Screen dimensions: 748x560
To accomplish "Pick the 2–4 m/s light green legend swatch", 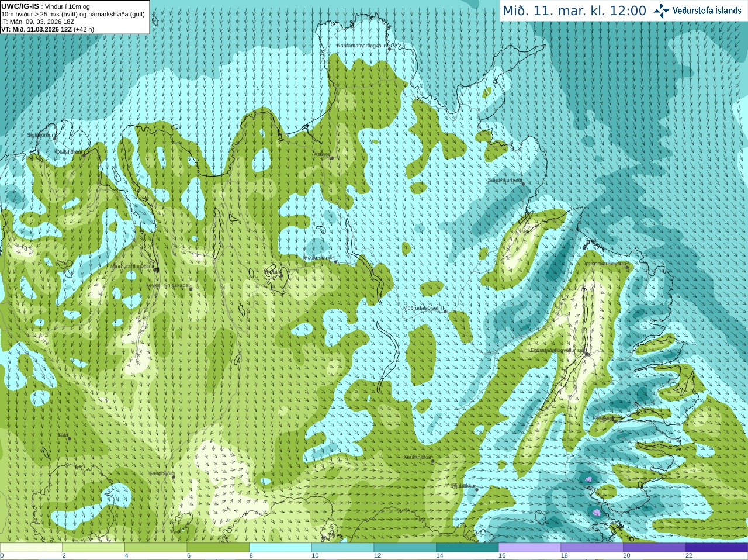I will [x=93, y=548].
